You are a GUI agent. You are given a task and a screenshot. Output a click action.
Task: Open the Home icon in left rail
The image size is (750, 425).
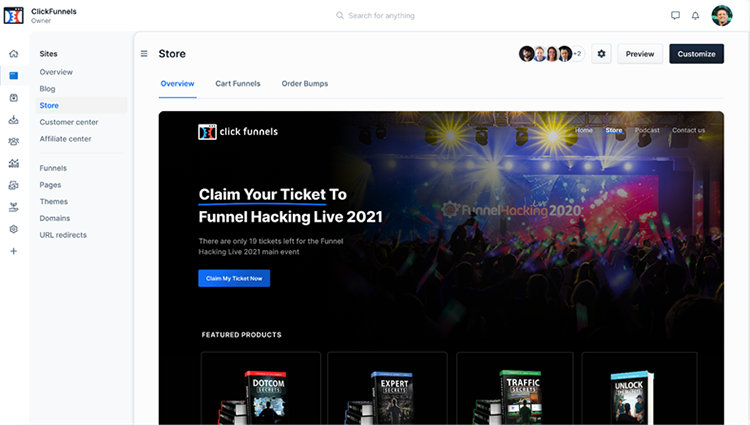14,54
